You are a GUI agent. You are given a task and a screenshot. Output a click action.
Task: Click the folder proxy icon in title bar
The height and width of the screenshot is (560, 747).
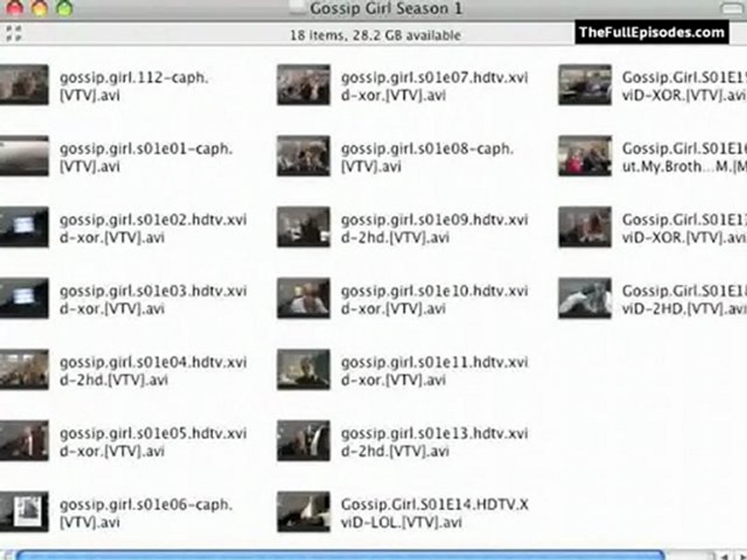pyautogui.click(x=297, y=6)
